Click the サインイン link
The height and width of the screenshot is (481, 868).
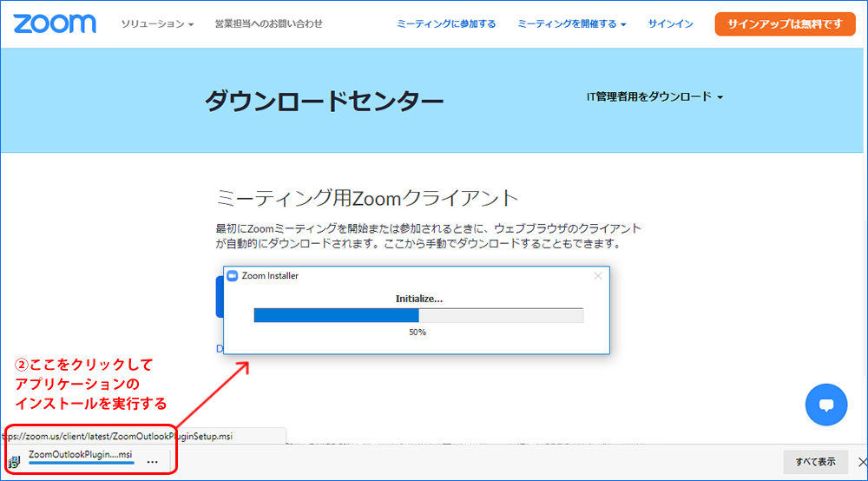pos(670,23)
